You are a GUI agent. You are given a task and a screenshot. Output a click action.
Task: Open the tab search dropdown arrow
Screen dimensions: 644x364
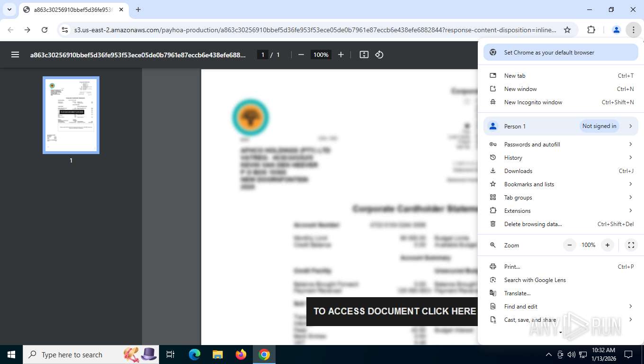point(9,9)
